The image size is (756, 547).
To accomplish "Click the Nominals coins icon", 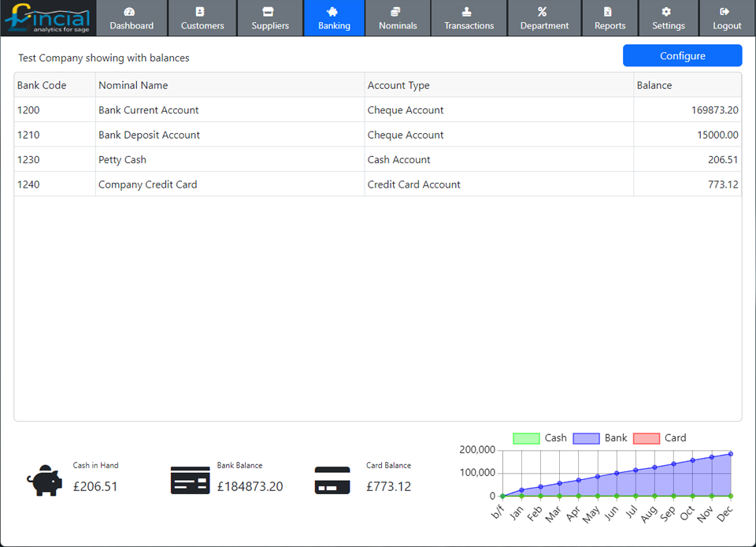I will (x=395, y=12).
